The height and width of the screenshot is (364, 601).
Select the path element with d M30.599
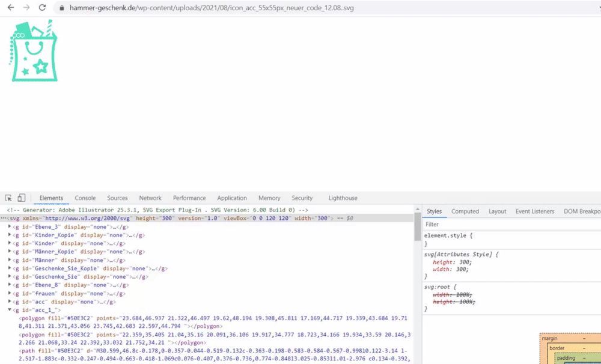click(215, 355)
